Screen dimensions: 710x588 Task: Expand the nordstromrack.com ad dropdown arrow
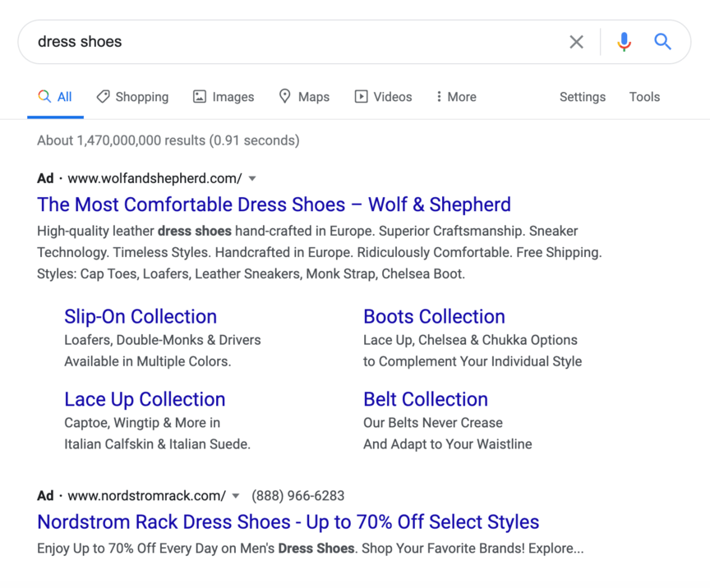pyautogui.click(x=236, y=496)
